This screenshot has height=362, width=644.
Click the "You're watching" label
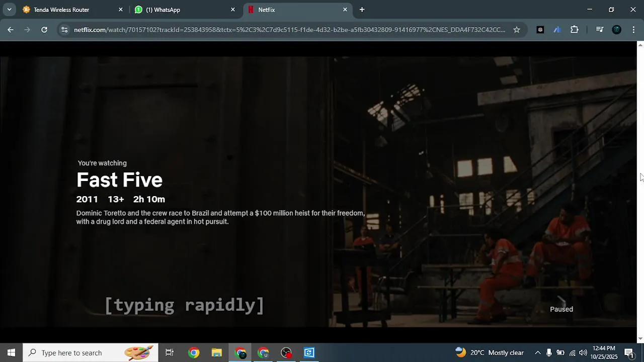click(102, 163)
